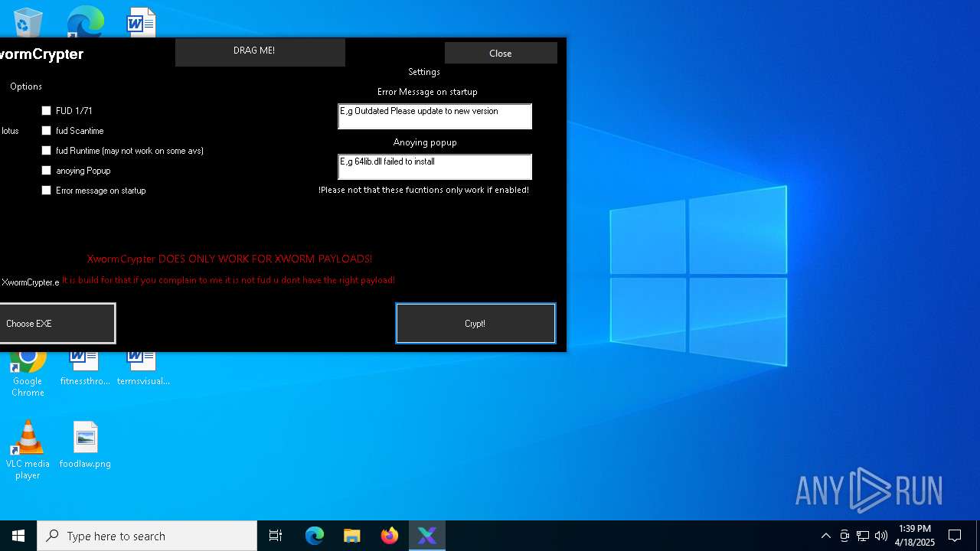Click the DRAG ME! bar
This screenshot has height=551, width=980.
click(x=260, y=52)
